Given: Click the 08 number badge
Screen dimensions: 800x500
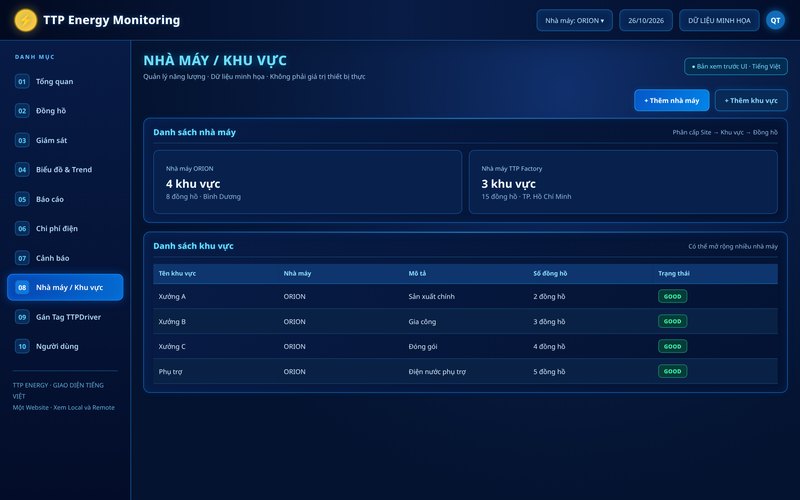Looking at the screenshot, I should tap(22, 287).
